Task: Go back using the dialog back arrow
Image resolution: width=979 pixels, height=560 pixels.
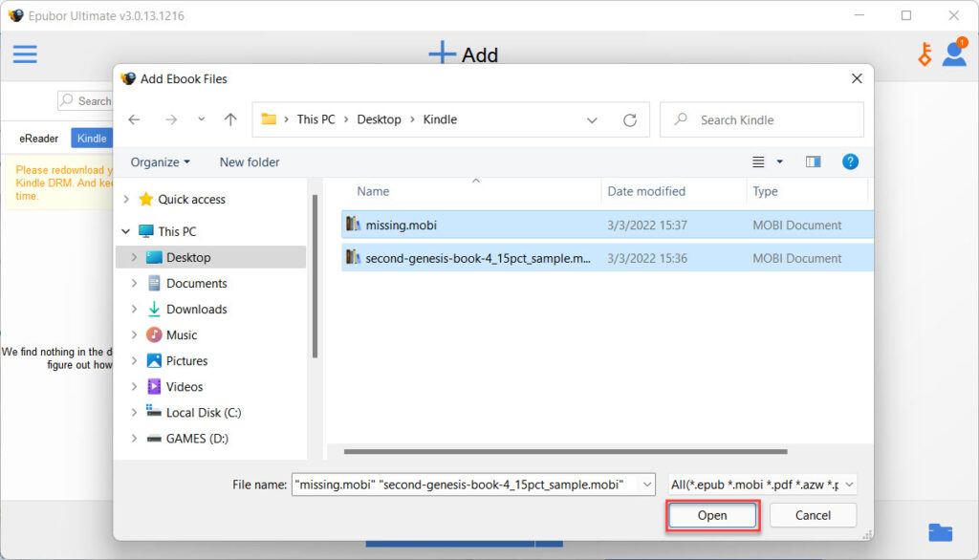Action: [x=134, y=119]
